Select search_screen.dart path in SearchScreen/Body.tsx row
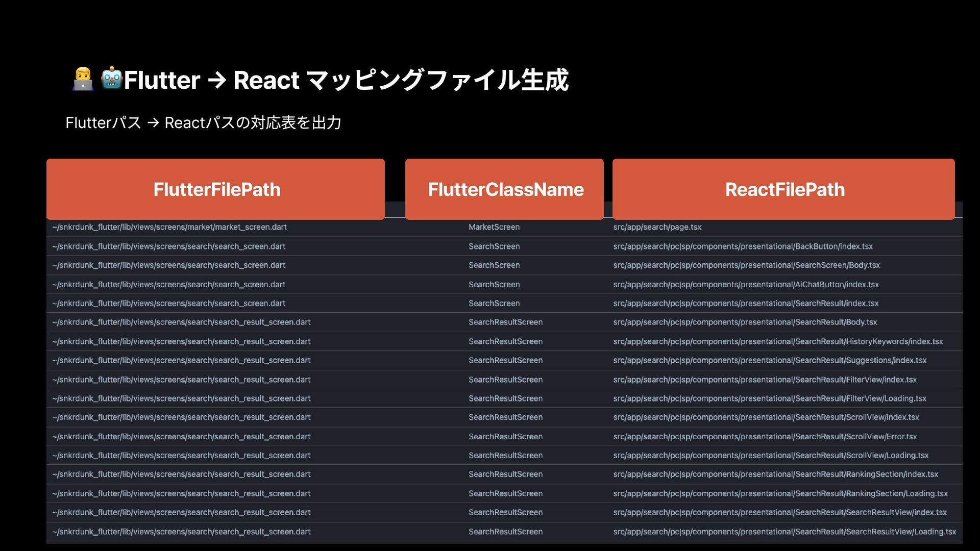This screenshot has height=551, width=980. point(169,265)
